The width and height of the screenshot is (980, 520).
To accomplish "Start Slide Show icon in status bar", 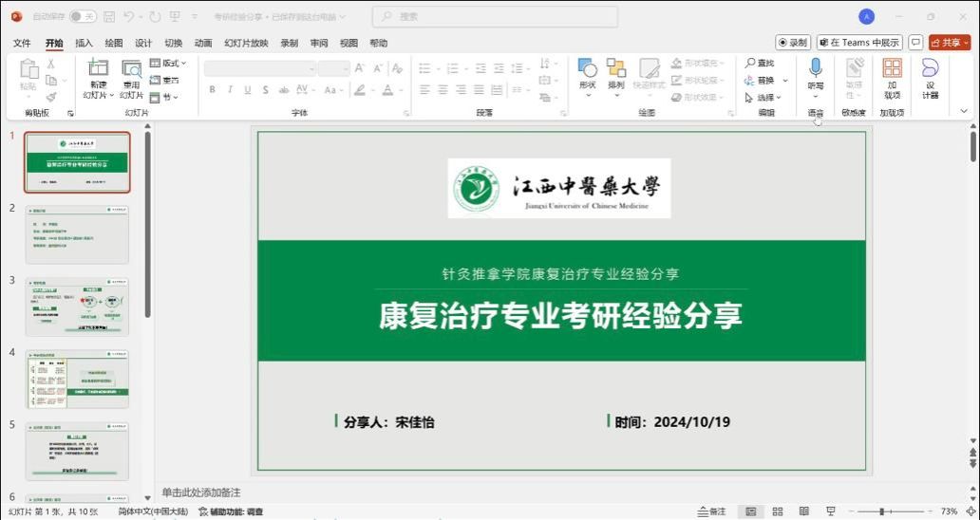I will tap(831, 511).
